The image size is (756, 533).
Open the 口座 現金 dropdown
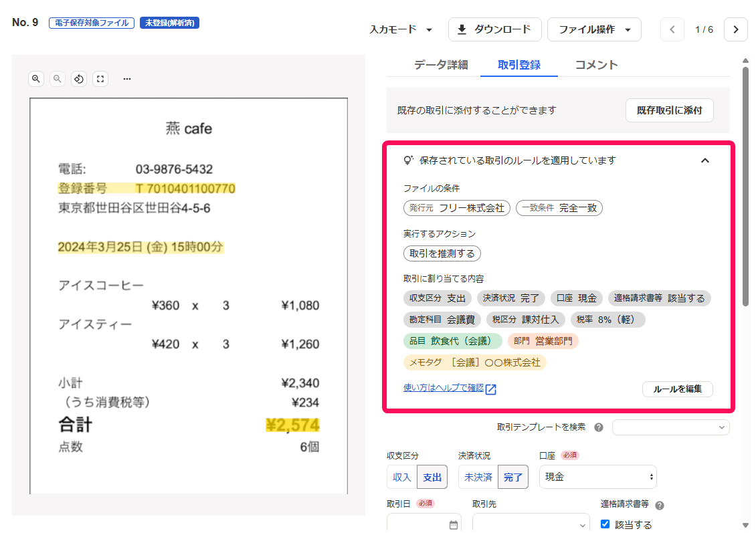tap(598, 477)
